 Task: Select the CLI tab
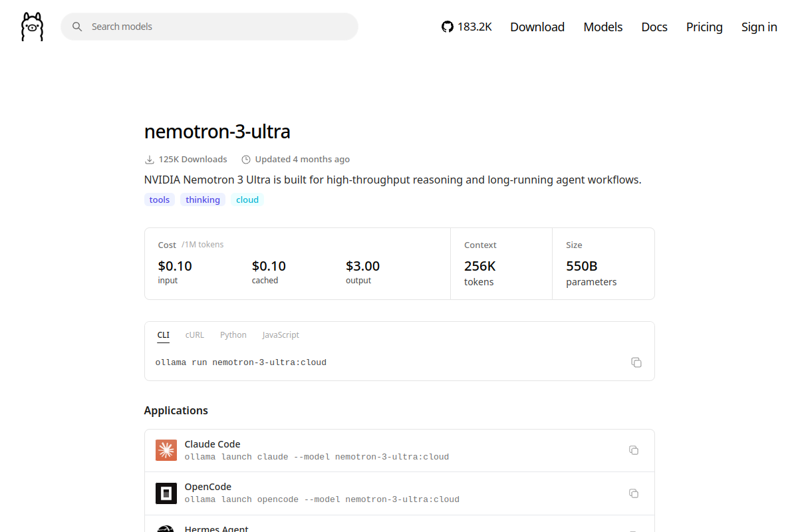(164, 335)
